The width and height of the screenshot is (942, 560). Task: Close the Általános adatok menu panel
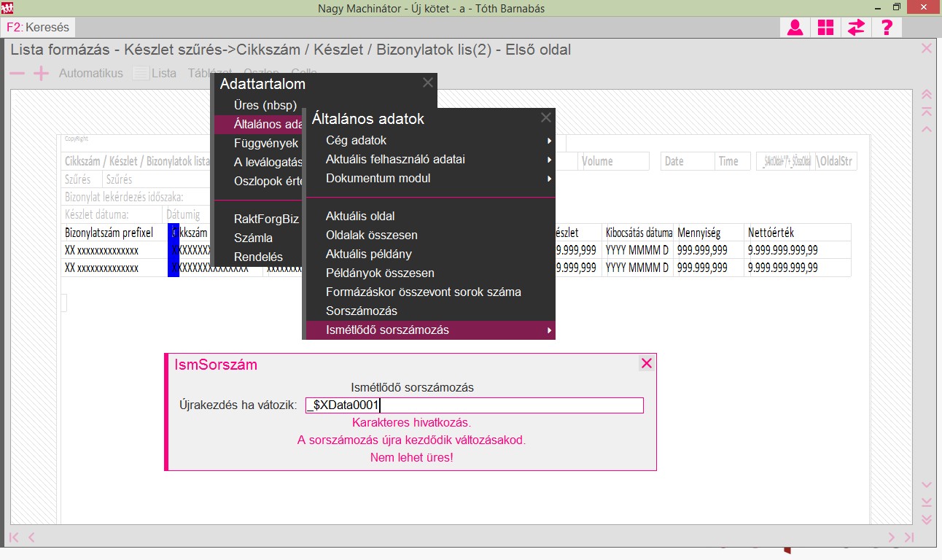[x=545, y=117]
